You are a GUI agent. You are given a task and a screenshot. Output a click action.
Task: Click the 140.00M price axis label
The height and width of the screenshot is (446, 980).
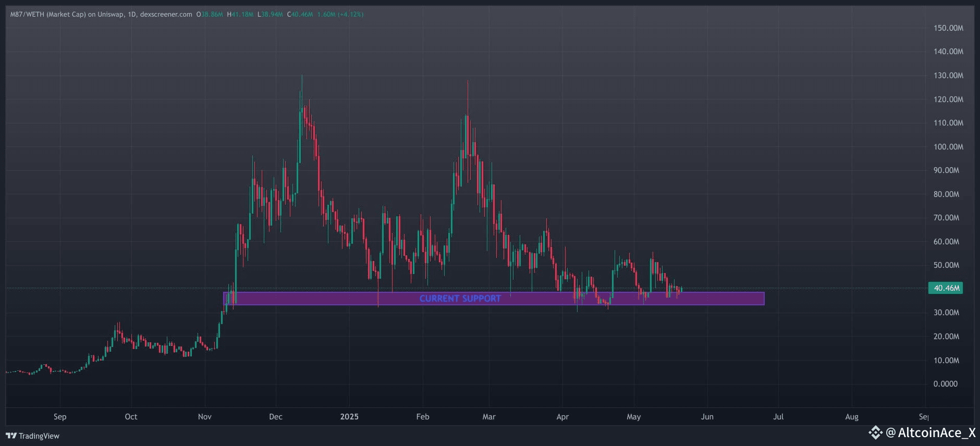(x=948, y=52)
